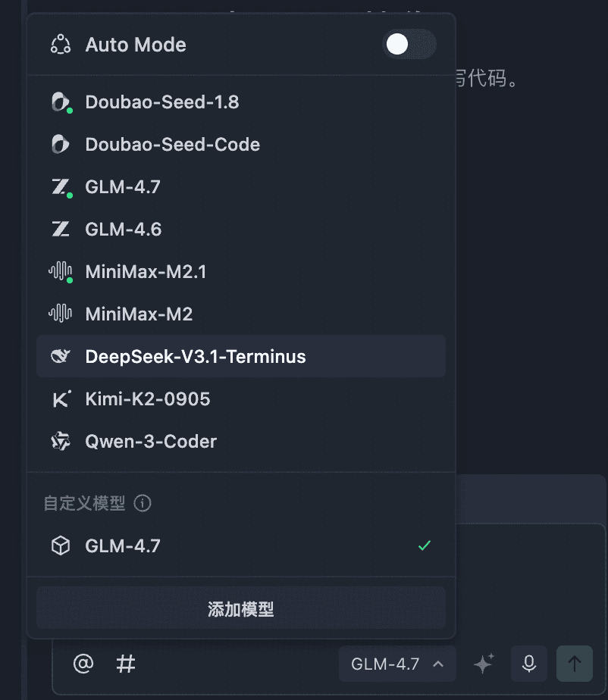
Task: Select the Doubao-Seed-1.8 model
Action: click(161, 102)
